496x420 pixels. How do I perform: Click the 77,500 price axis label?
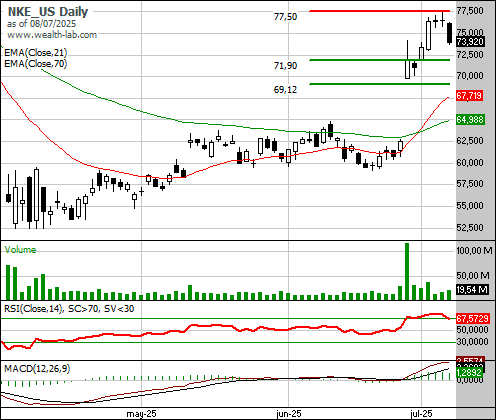470,11
